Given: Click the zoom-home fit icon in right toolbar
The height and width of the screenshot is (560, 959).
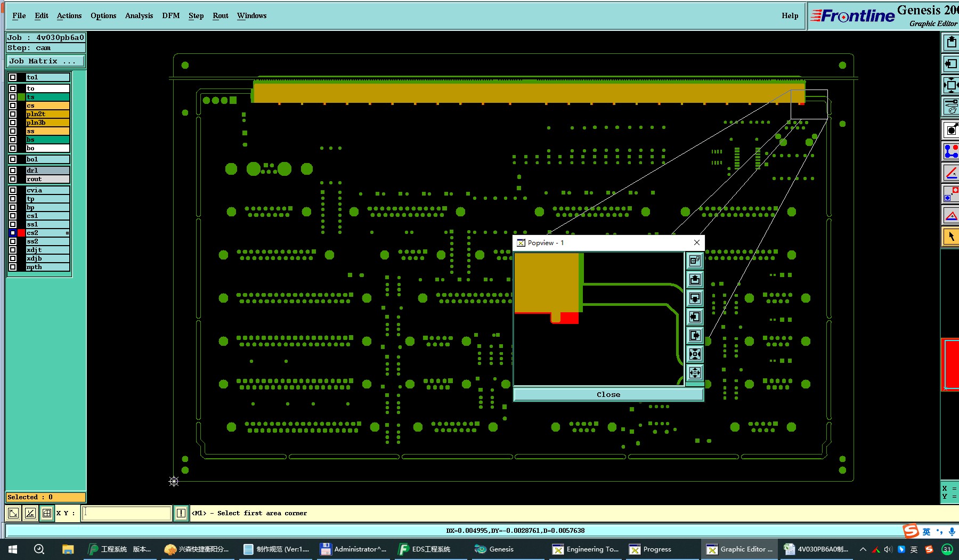Looking at the screenshot, I should tap(951, 85).
